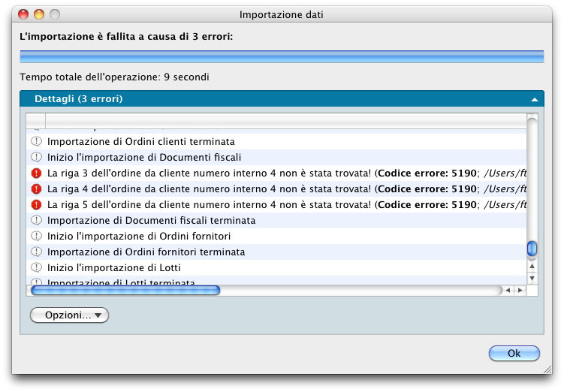Close the Importazione dati window
Image resolution: width=564 pixels, height=392 pixels.
point(22,14)
